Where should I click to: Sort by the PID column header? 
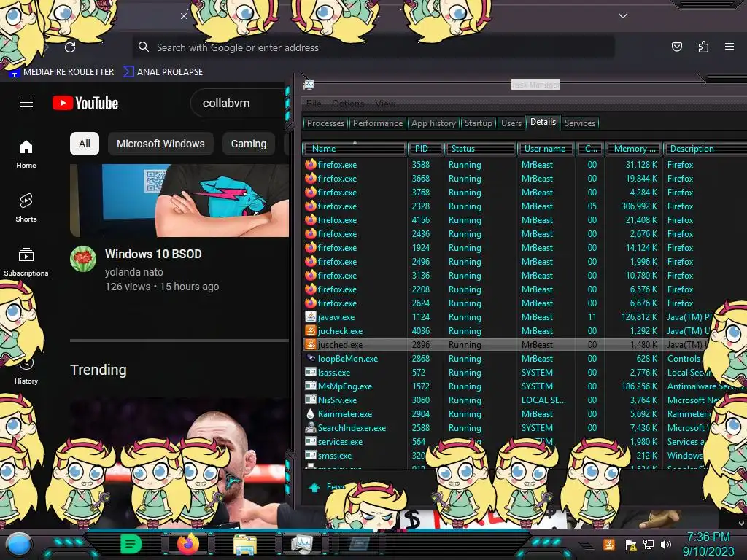[x=425, y=149]
